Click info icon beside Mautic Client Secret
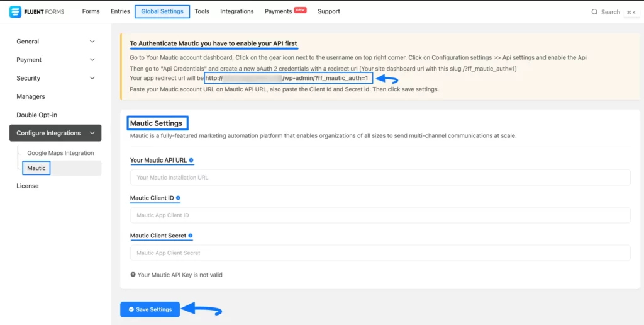The image size is (644, 325). click(191, 236)
